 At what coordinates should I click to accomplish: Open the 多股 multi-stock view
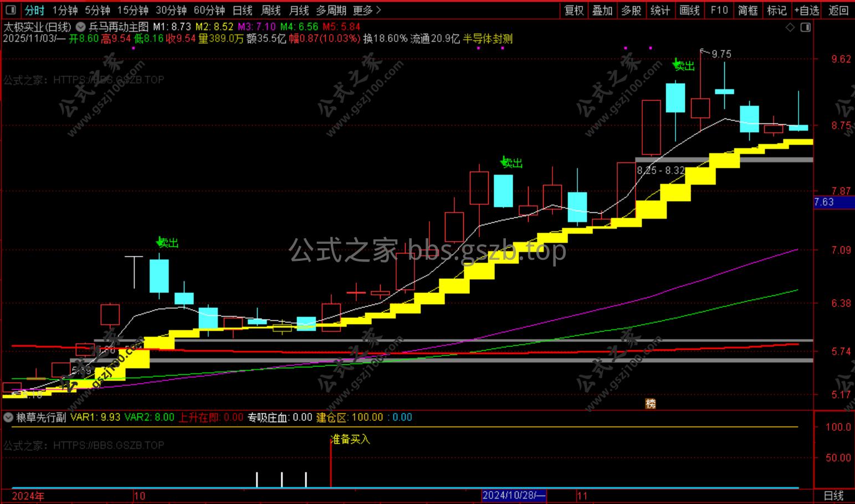[632, 10]
